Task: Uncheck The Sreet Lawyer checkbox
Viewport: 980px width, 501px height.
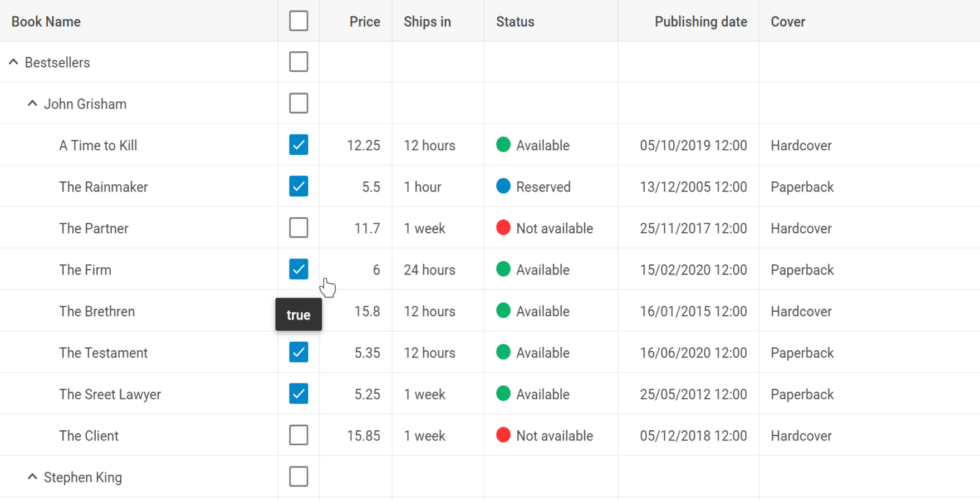Action: [298, 394]
